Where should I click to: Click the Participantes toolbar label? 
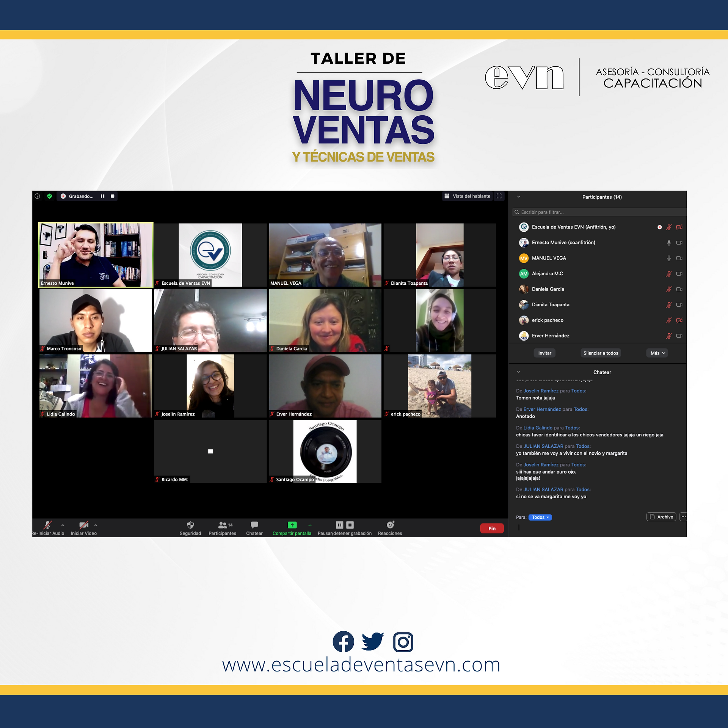pyautogui.click(x=223, y=533)
